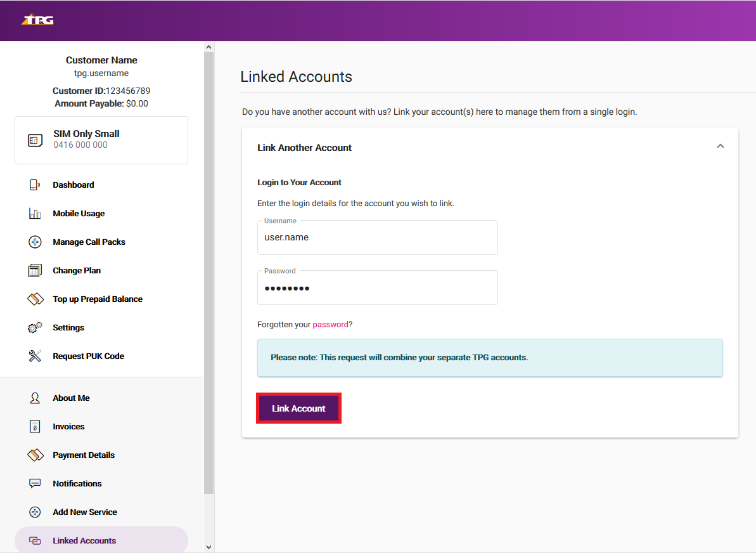Screen dimensions: 756x560
Task: Click the scrollbar down arrow
Action: click(208, 546)
